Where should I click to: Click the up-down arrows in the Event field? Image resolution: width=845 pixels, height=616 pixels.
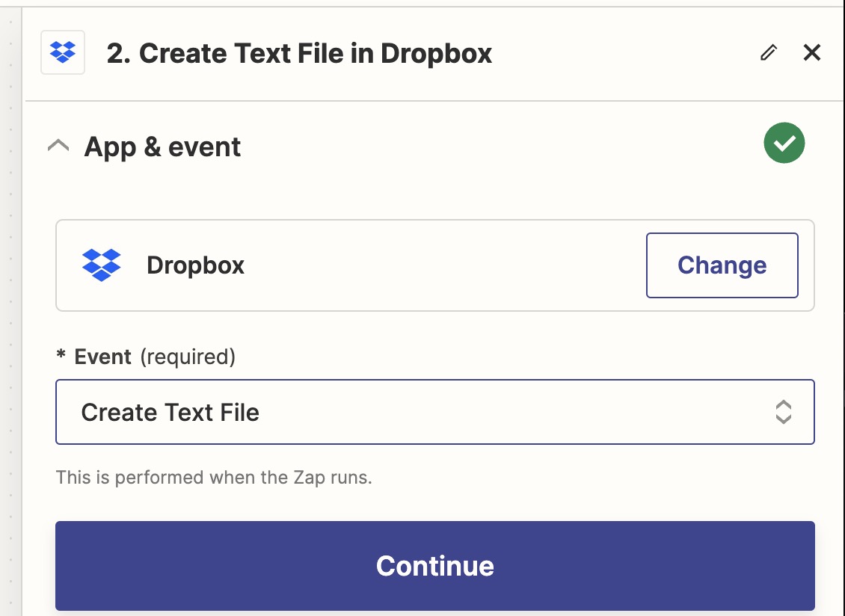click(783, 412)
